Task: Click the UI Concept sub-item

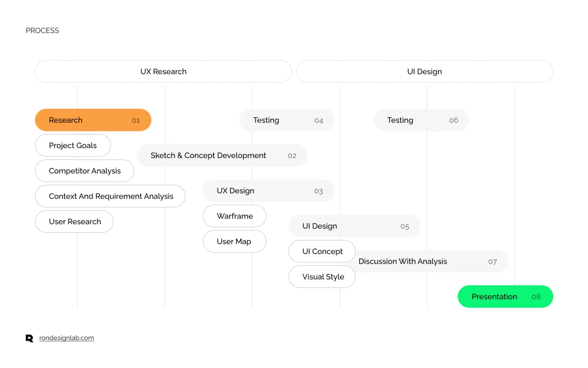Action: click(x=322, y=251)
